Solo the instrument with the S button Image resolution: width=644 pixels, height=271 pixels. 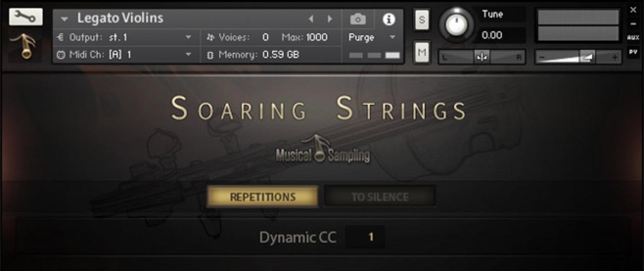click(x=422, y=20)
